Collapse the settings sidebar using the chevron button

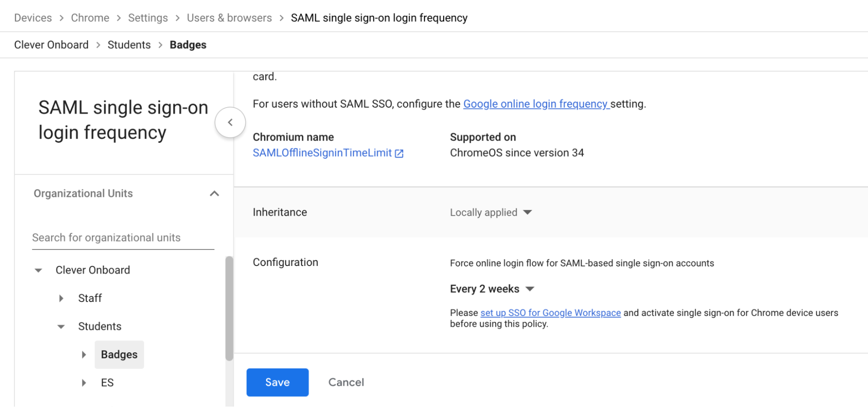(230, 122)
